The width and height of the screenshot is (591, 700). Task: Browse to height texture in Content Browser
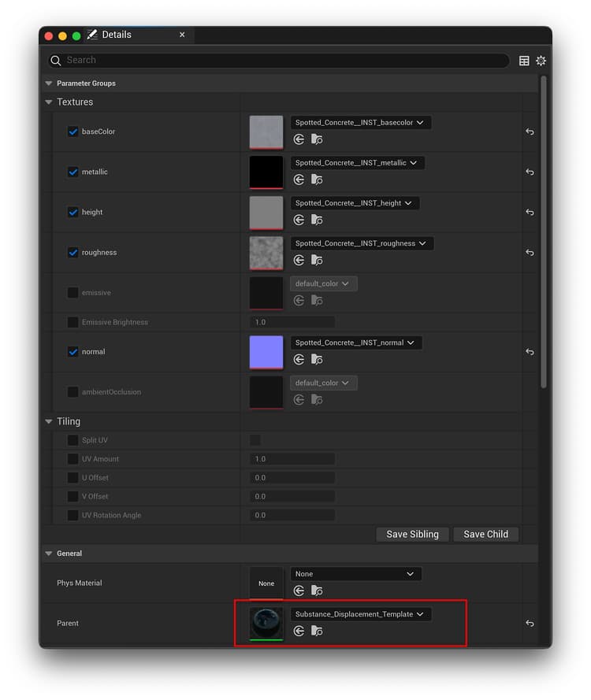point(317,220)
